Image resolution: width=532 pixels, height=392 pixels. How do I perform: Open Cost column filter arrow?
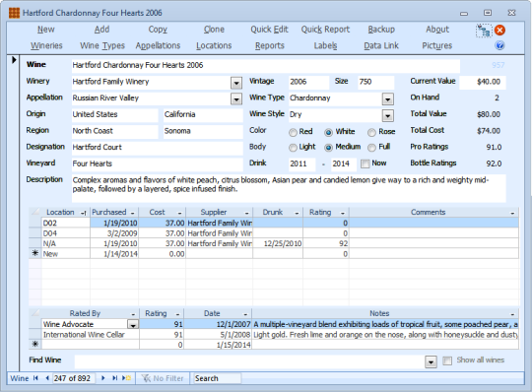[x=180, y=213]
